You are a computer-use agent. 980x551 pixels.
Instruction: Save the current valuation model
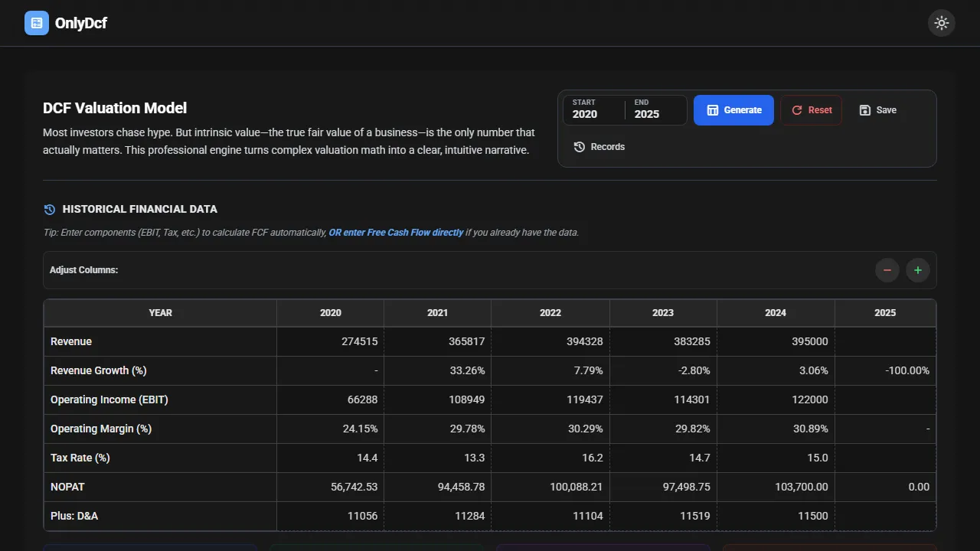(x=877, y=110)
